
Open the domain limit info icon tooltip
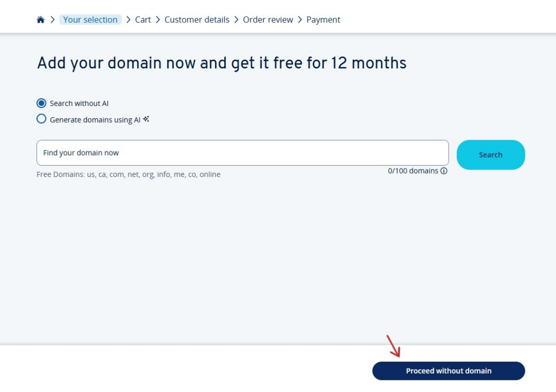[x=444, y=170]
